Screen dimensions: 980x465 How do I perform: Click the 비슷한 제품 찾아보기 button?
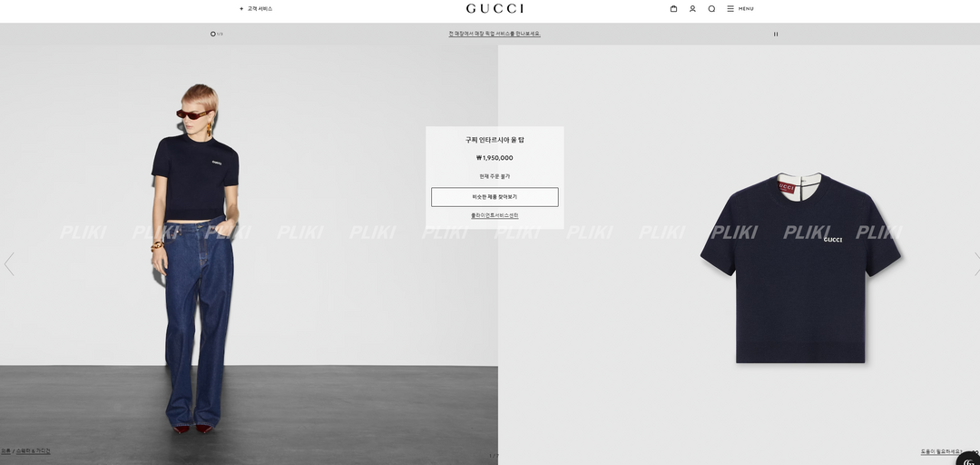point(495,197)
